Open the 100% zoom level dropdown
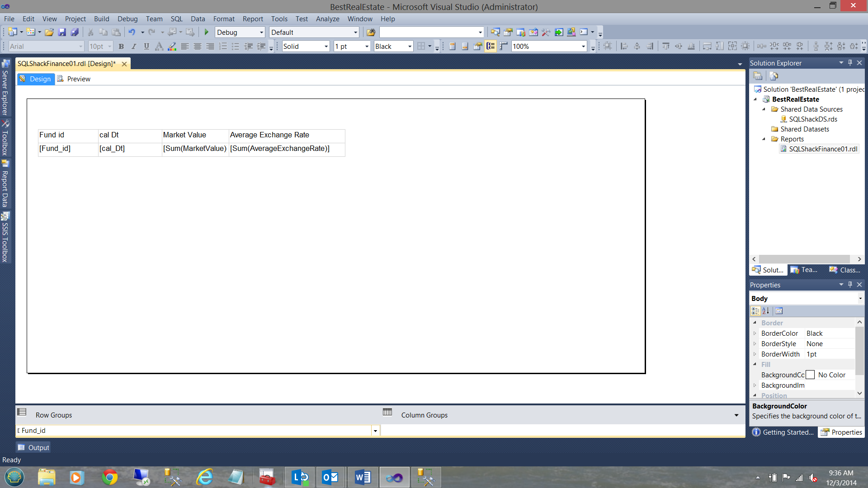This screenshot has height=488, width=868. pyautogui.click(x=583, y=47)
